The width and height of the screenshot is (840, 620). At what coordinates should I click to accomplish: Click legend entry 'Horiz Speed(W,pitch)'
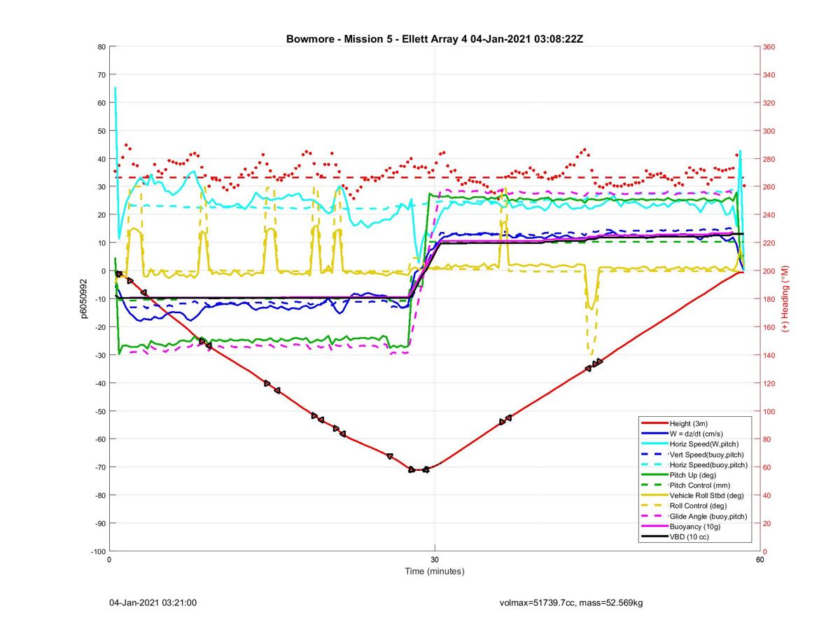point(704,444)
